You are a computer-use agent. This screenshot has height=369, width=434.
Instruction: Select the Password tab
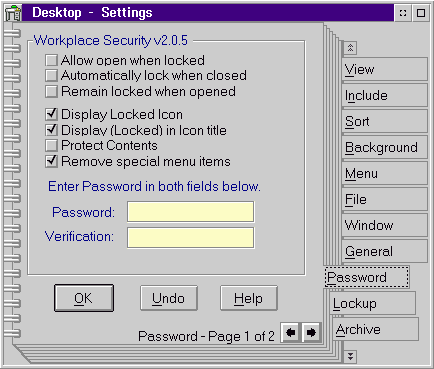point(367,277)
